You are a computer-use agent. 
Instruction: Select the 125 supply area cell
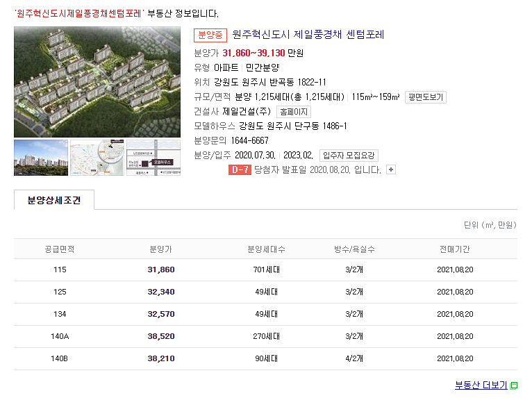click(x=60, y=292)
